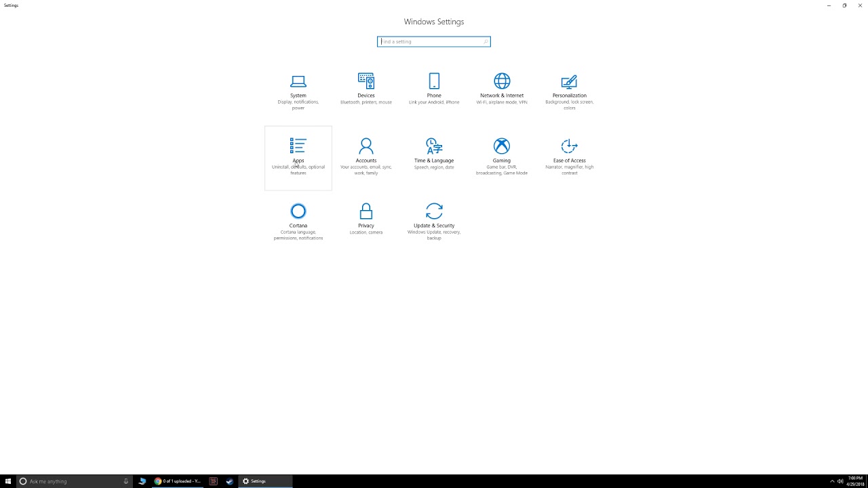Launch Google Chrome from the taskbar
This screenshot has width=868, height=488.
pos(157,481)
